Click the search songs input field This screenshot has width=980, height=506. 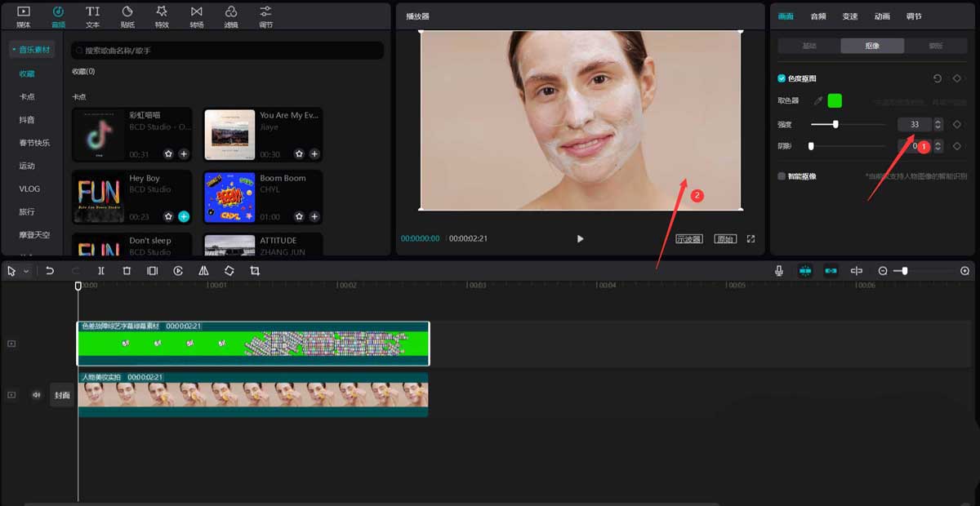(x=227, y=51)
